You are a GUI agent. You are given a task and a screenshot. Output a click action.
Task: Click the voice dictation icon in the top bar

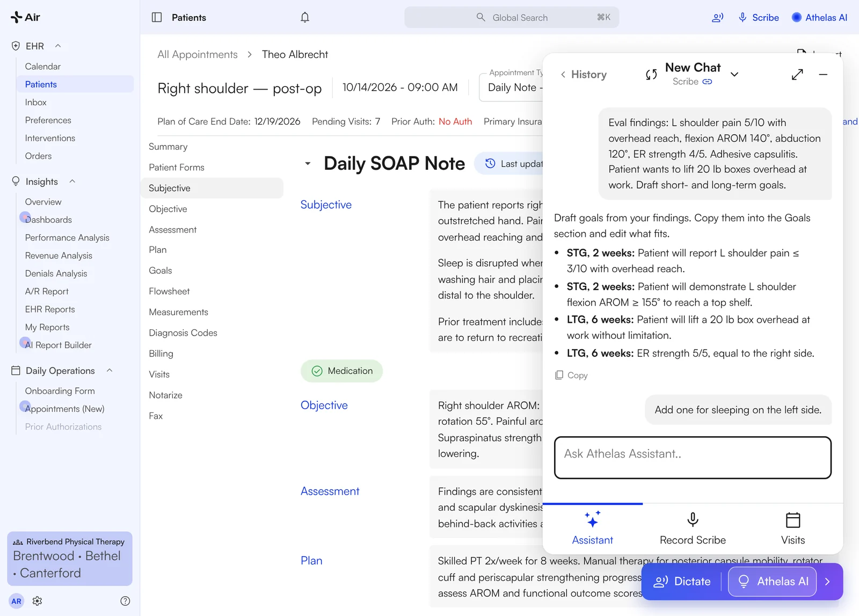(x=717, y=18)
